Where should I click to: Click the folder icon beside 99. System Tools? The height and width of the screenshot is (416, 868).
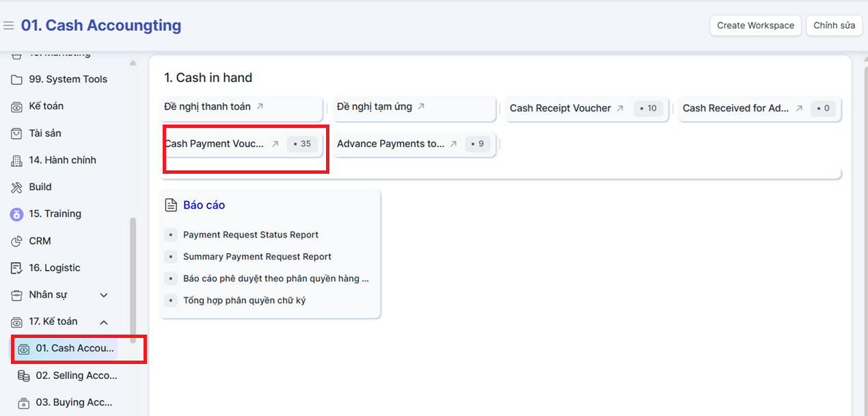(17, 79)
